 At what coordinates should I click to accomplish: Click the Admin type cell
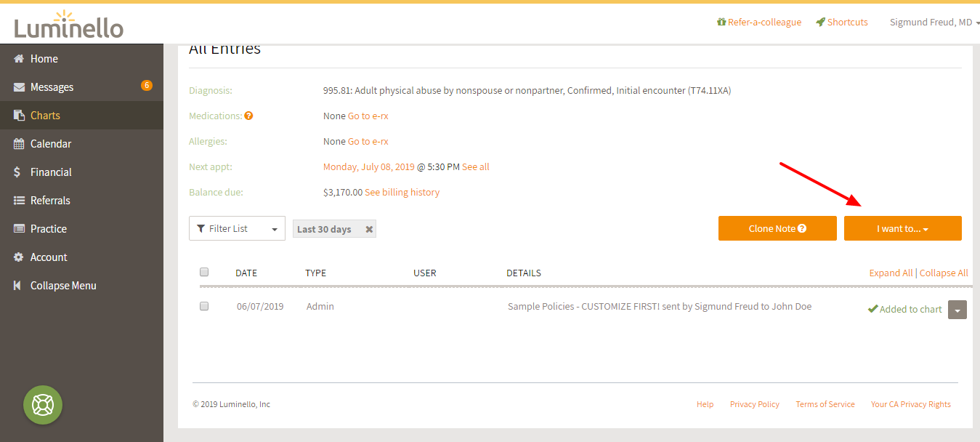(x=320, y=307)
